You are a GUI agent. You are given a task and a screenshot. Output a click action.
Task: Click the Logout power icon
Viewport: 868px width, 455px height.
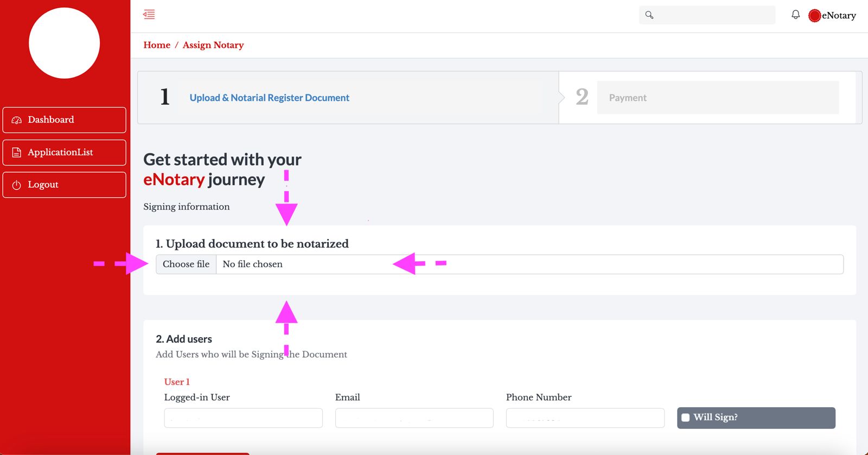17,185
